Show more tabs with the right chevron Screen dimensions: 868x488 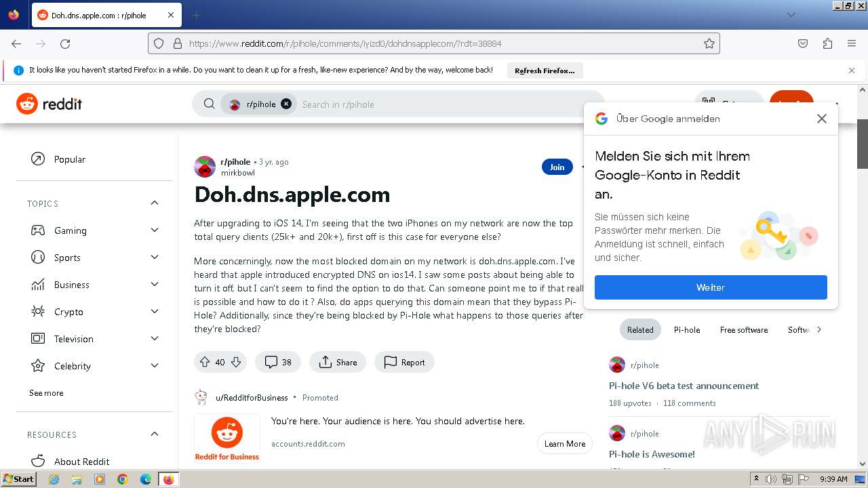(x=819, y=330)
